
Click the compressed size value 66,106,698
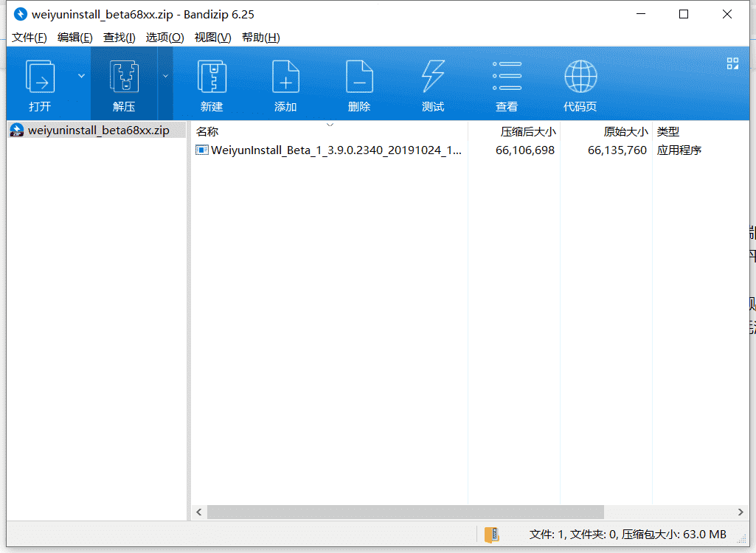525,150
